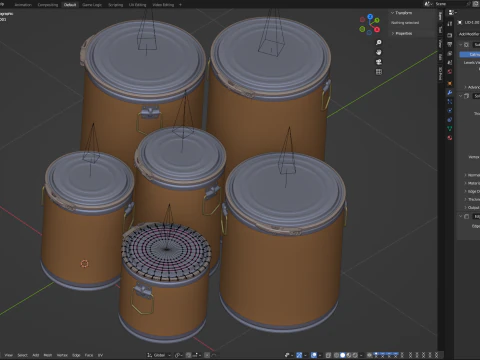Open the Video Editing workspace tab
480x360 pixels.
click(163, 5)
